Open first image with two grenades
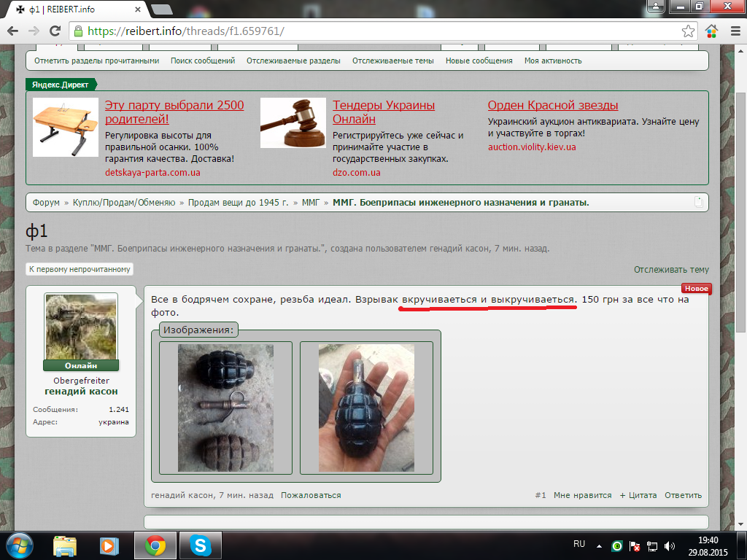 (x=226, y=408)
